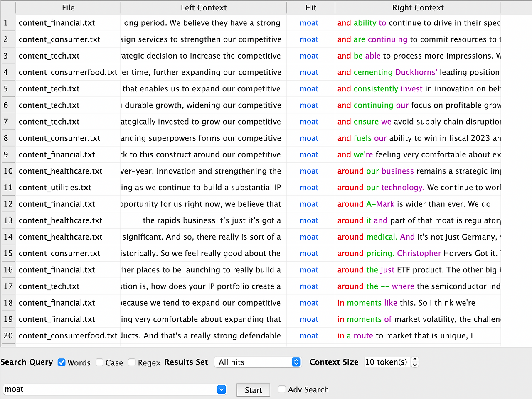Toggle the Words checkbox
The height and width of the screenshot is (399, 532).
62,362
